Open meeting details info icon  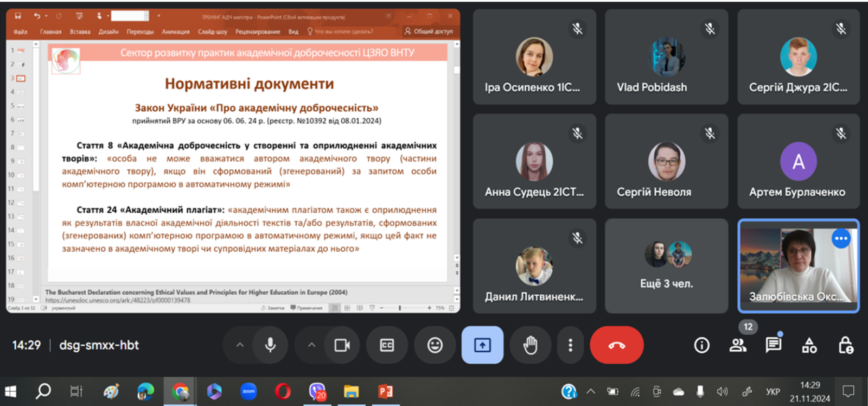point(701,345)
